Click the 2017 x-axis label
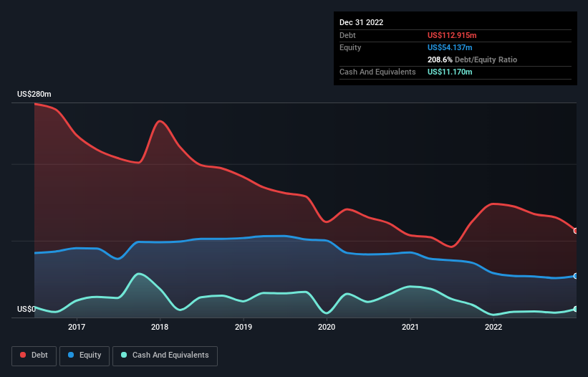This screenshot has height=377, width=588. coord(77,327)
